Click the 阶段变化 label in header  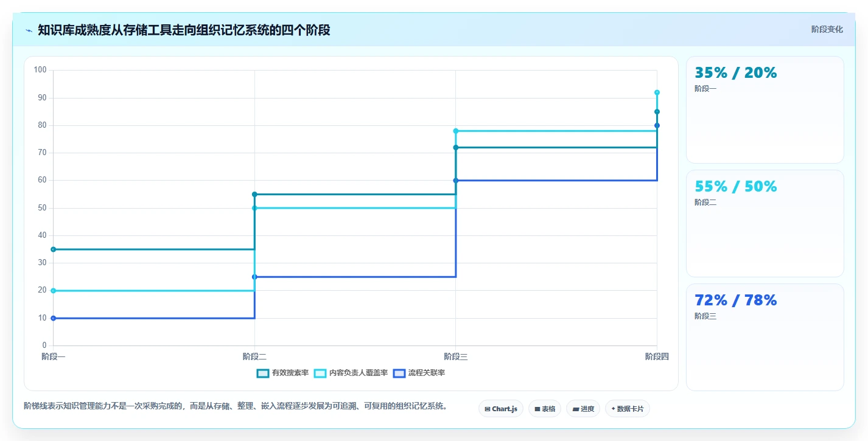point(827,29)
